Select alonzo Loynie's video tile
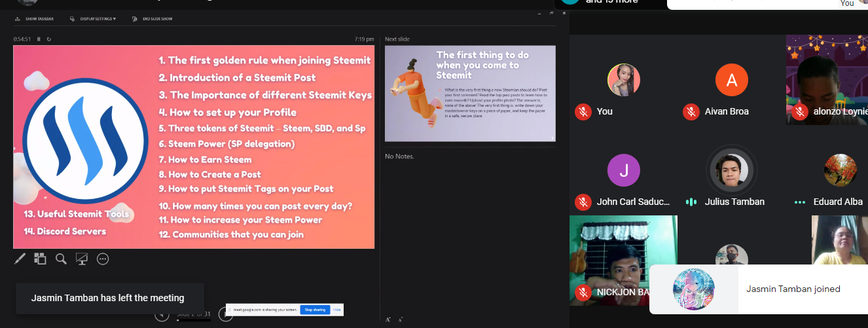 [x=827, y=80]
